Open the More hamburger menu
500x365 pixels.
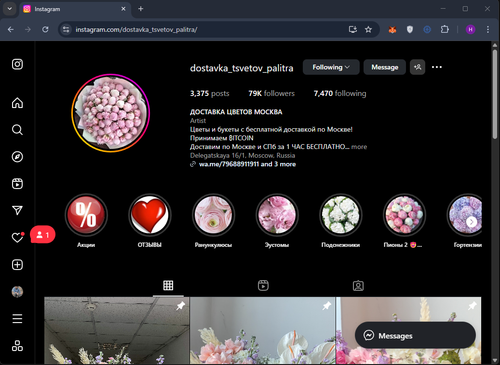[17, 319]
